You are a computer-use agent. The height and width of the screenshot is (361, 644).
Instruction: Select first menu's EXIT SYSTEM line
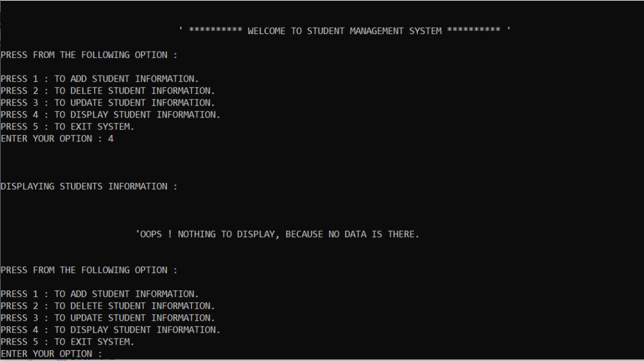pos(67,126)
